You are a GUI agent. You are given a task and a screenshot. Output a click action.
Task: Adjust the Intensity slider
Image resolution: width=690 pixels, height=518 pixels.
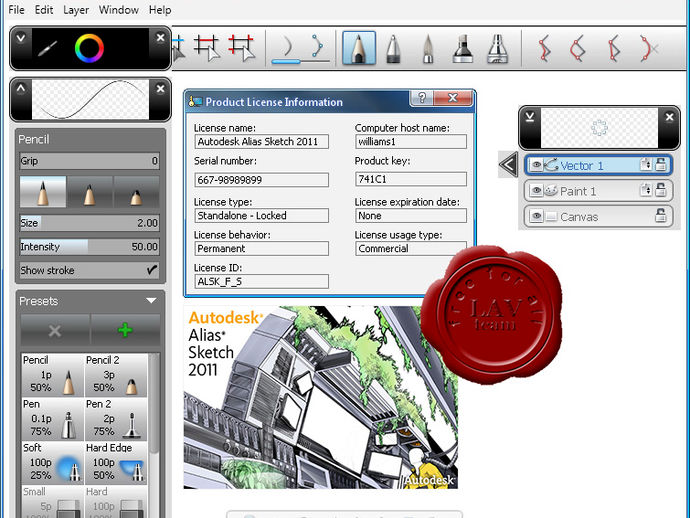tap(89, 247)
